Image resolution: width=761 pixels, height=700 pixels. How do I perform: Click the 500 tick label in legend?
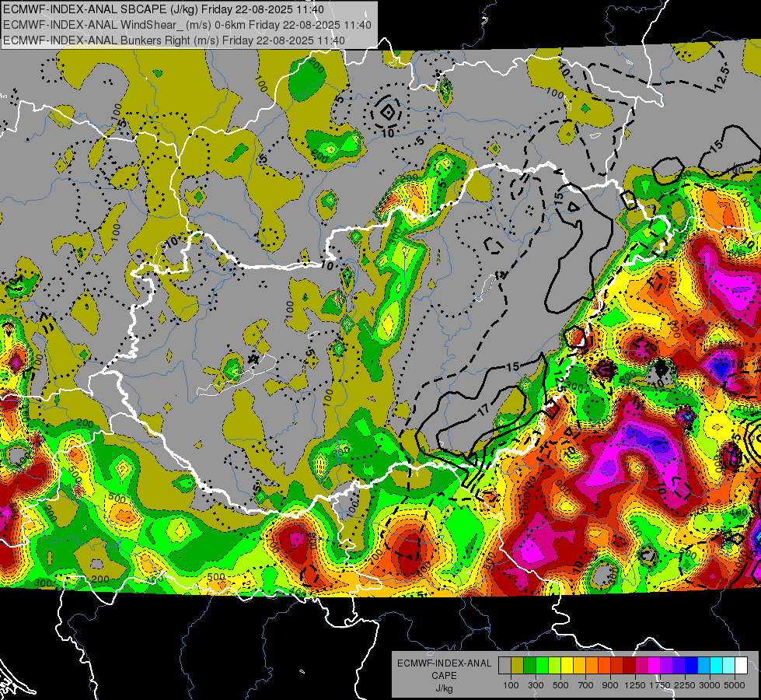[x=560, y=685]
